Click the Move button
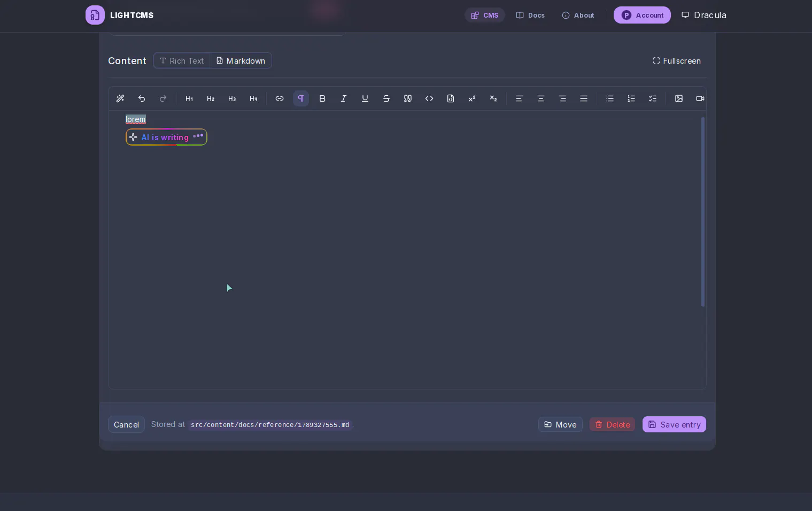The image size is (812, 511). (x=560, y=425)
